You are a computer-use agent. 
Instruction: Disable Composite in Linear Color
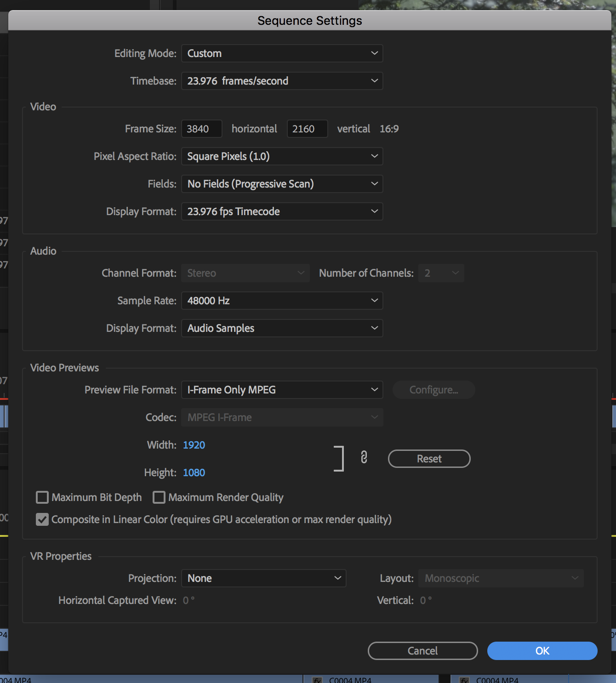click(42, 519)
